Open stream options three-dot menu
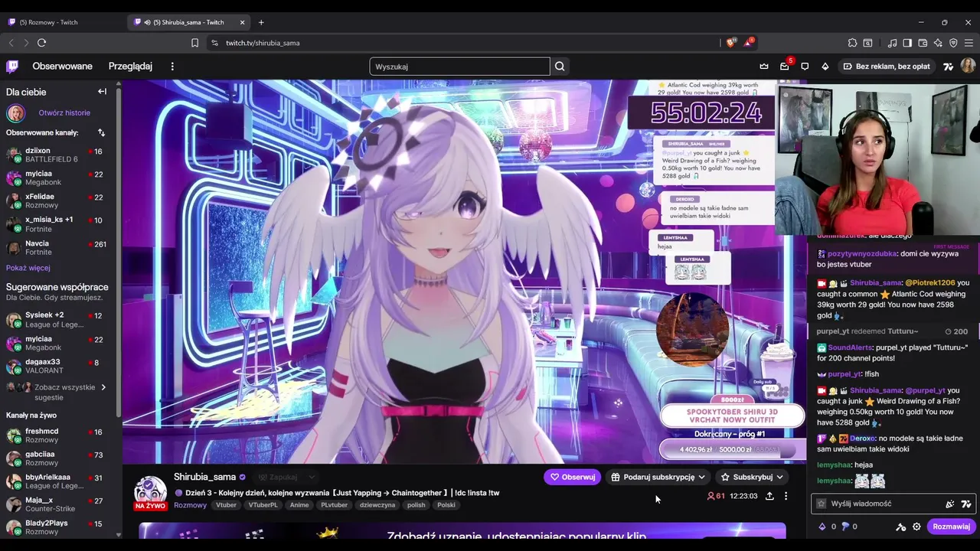The width and height of the screenshot is (980, 551). point(786,496)
